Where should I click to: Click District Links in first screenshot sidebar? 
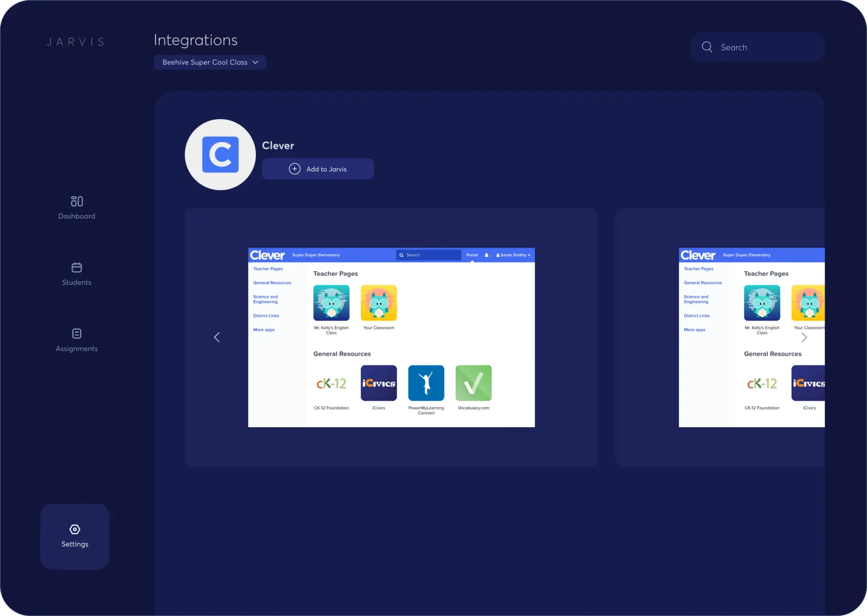266,316
